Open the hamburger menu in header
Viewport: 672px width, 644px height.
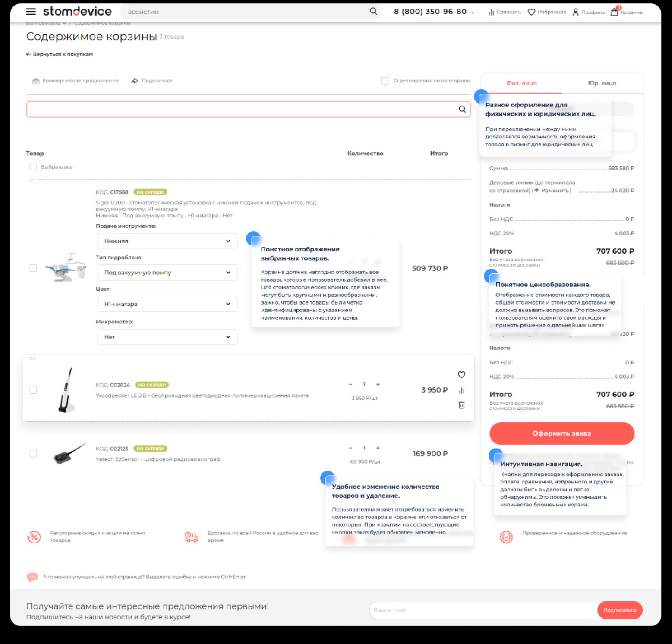[31, 12]
